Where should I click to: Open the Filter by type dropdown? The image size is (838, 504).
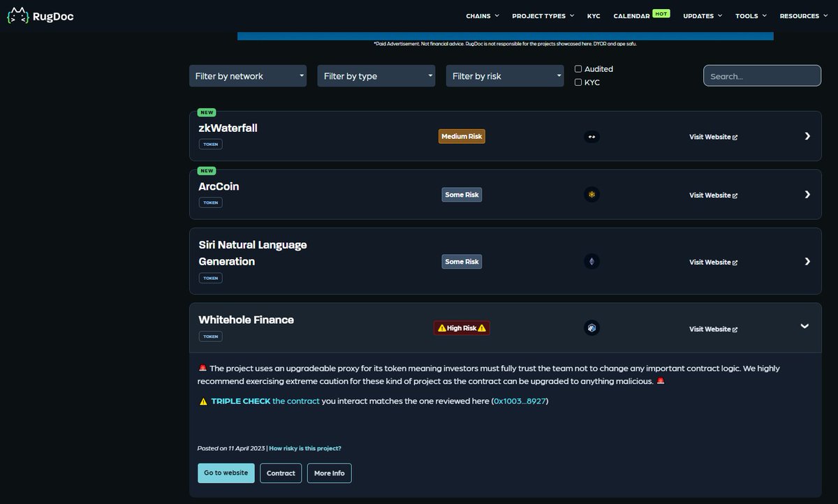tap(376, 76)
